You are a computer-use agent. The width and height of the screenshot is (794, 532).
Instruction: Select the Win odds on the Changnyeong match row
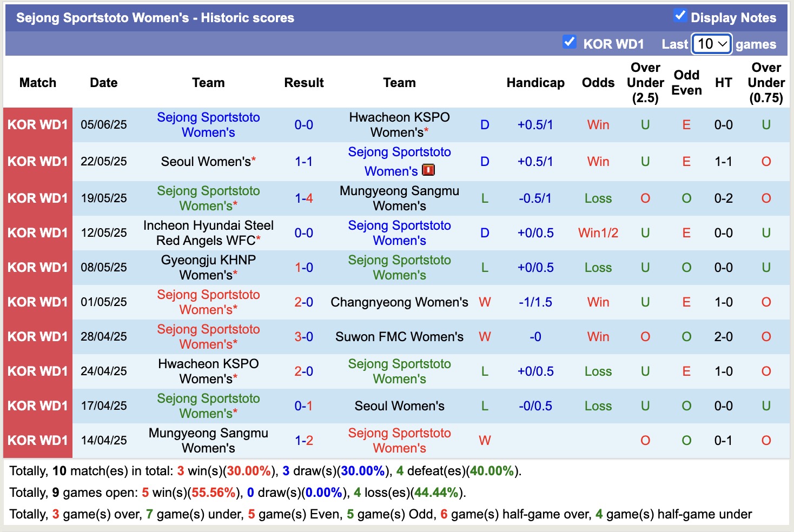[598, 302]
